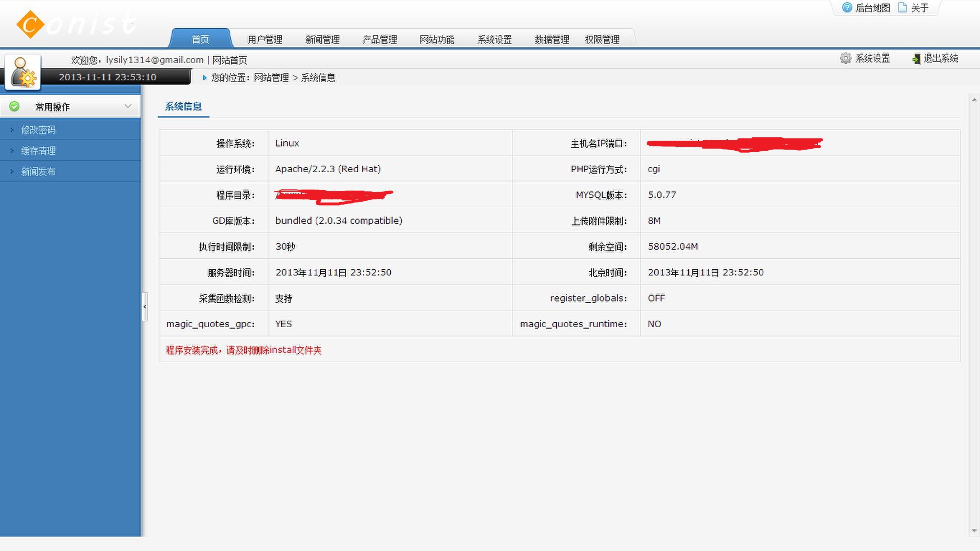
Task: Click the Conist orange diamond logo
Action: (x=30, y=24)
